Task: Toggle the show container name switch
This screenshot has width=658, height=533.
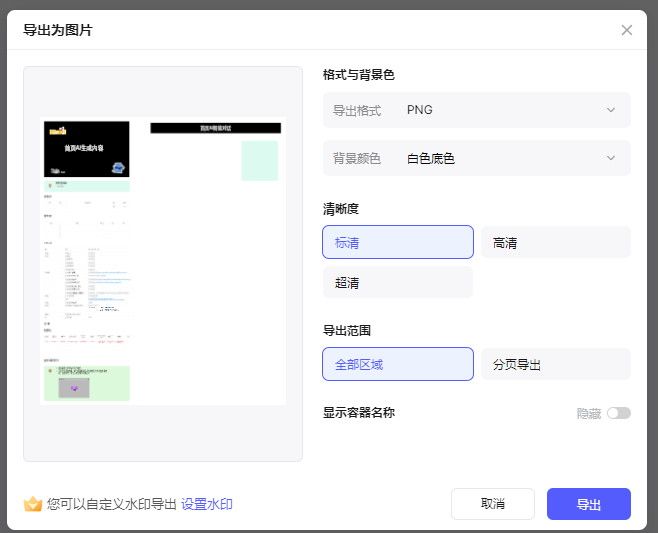Action: click(x=618, y=413)
